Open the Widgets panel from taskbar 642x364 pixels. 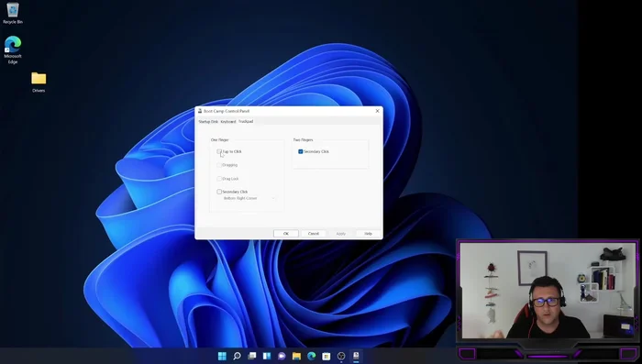click(267, 356)
